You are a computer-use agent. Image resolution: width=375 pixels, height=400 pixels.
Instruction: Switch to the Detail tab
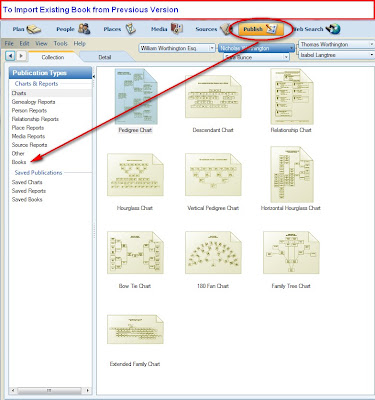pyautogui.click(x=105, y=57)
